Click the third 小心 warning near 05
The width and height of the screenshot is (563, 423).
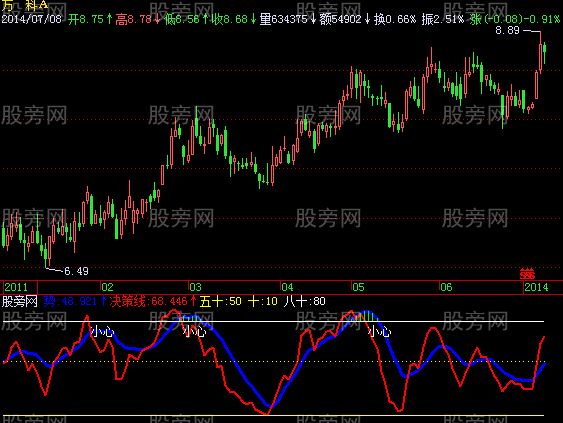pos(380,331)
